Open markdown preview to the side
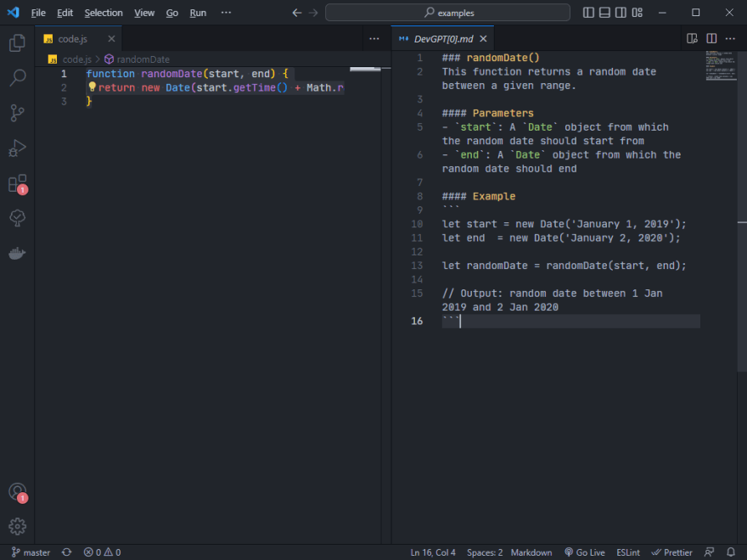The height and width of the screenshot is (560, 747). click(x=692, y=38)
